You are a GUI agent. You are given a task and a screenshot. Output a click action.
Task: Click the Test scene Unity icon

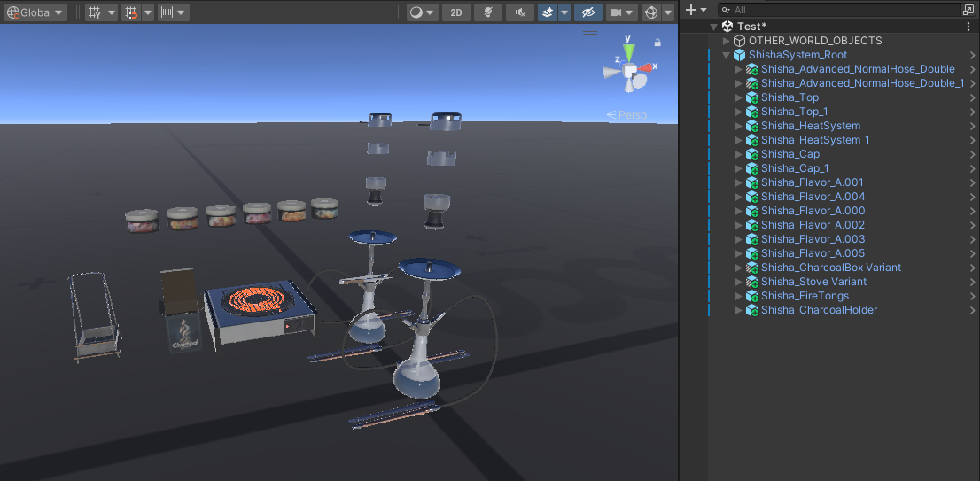[727, 27]
